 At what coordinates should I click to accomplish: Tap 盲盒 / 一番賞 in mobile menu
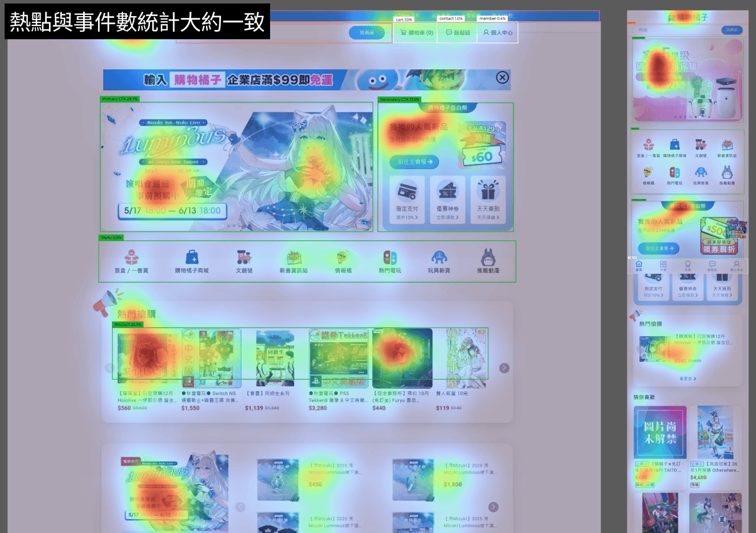[649, 148]
